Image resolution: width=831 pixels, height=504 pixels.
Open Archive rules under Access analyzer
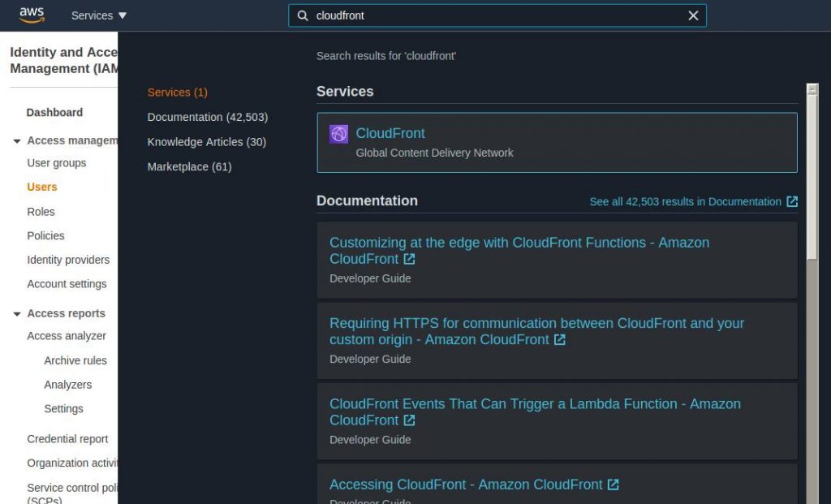click(x=75, y=360)
